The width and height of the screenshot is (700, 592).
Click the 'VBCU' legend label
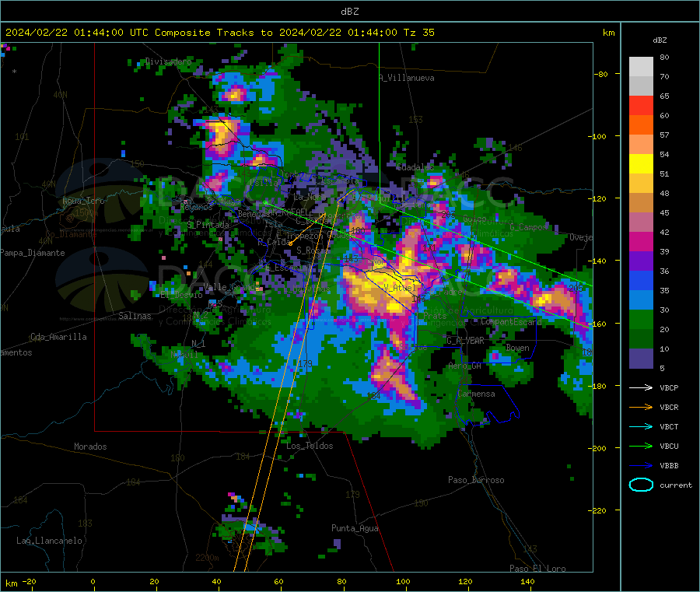[x=669, y=446]
